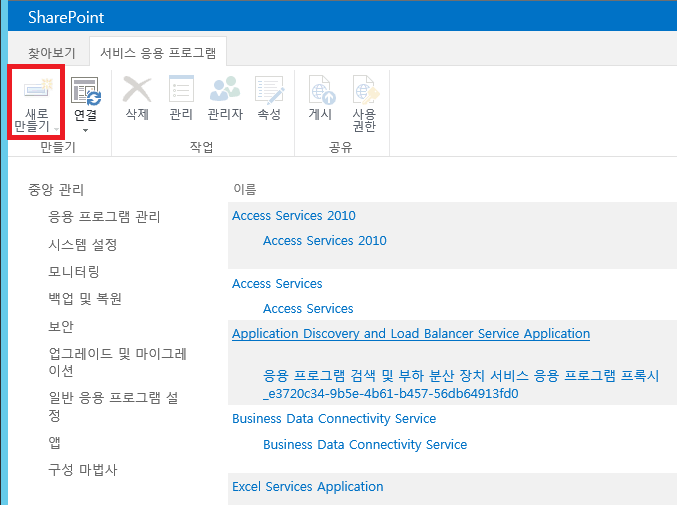Screen dimensions: 677x505
Task: Go to 앱 in the sidebar
Action: tap(54, 442)
